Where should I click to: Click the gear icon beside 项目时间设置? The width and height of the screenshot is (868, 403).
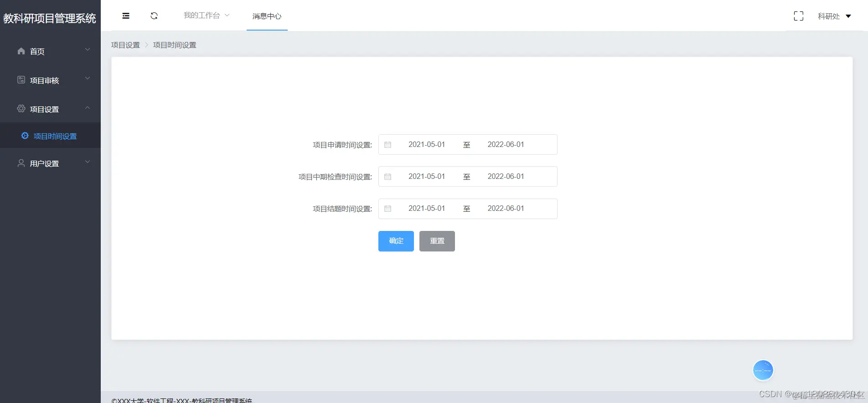coord(25,136)
